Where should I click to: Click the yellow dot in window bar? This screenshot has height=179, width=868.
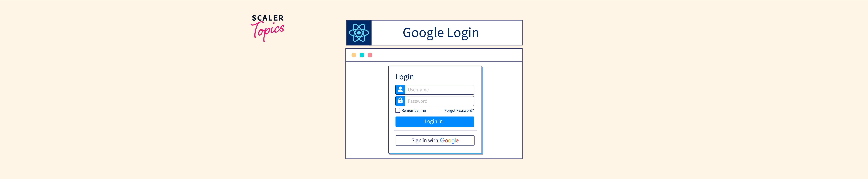point(354,55)
